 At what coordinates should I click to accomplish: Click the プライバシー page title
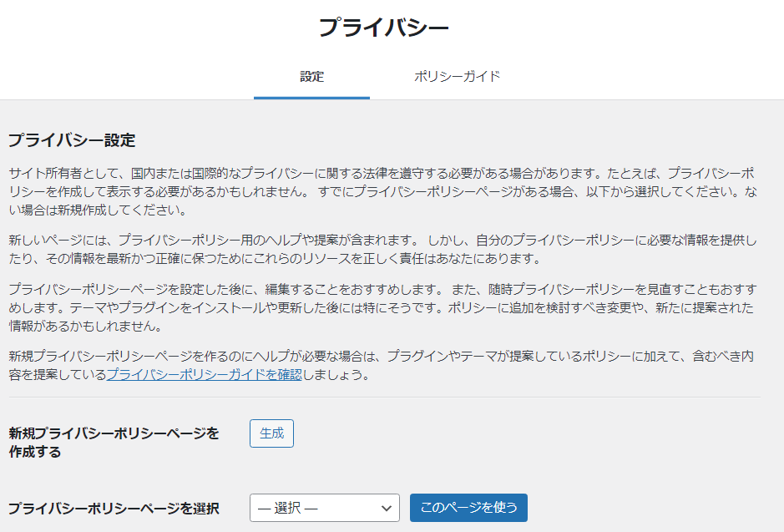(383, 28)
